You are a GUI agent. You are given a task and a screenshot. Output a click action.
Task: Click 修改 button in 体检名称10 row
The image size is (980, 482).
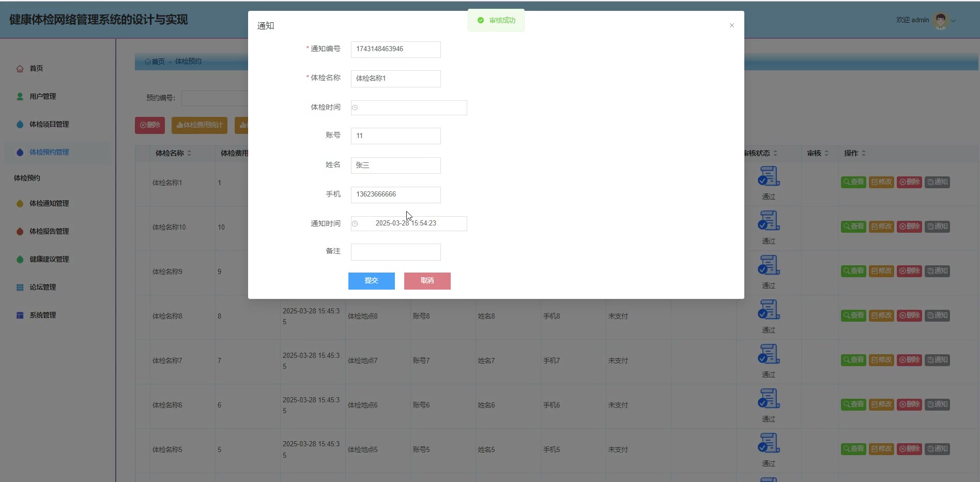881,227
